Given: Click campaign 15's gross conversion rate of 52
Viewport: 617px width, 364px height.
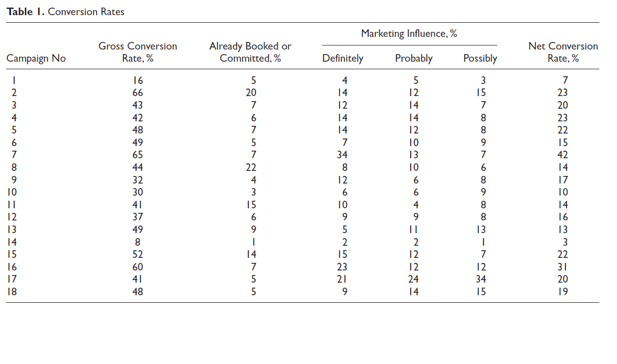Looking at the screenshot, I should pos(138,254).
